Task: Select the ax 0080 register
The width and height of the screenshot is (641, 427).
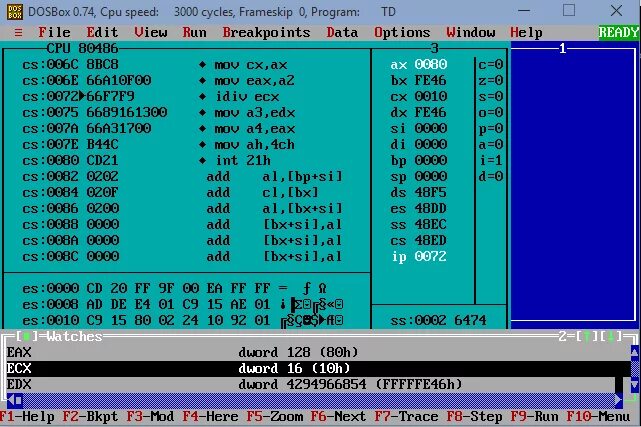Action: point(419,65)
